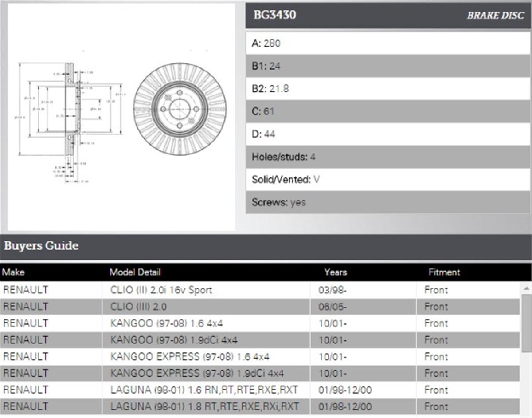532x418 pixels.
Task: Select 'CLIO (II) 2.0i 16v Sport' cell
Action: click(206, 290)
